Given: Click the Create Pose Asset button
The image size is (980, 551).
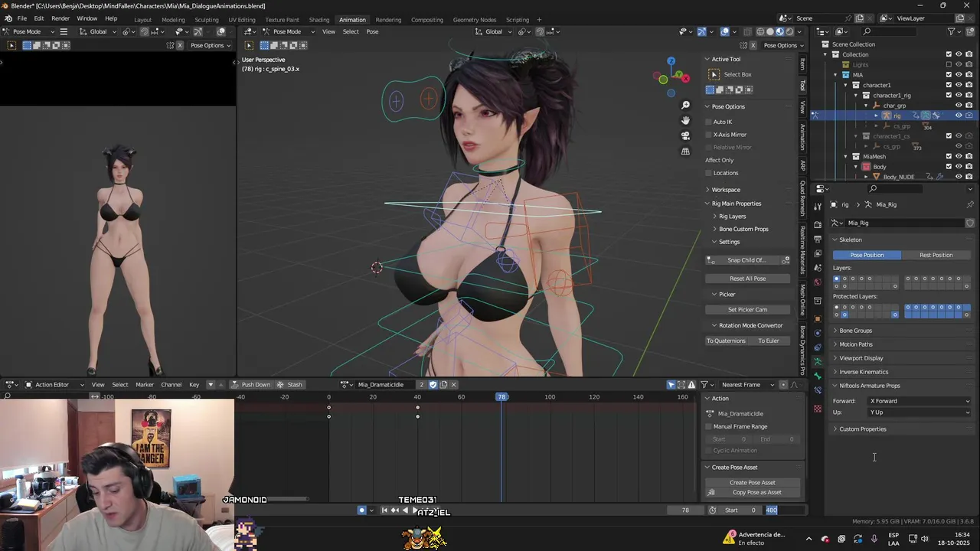Looking at the screenshot, I should click(752, 483).
